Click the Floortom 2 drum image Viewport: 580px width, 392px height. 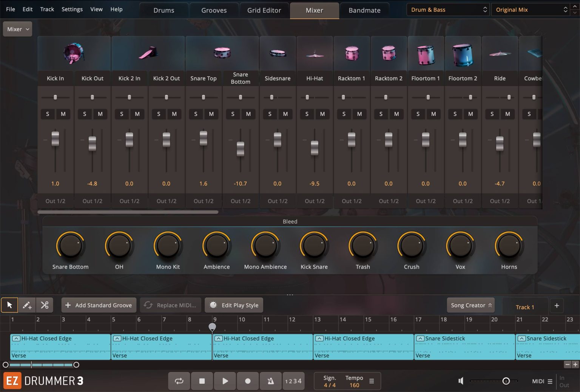[x=463, y=55]
